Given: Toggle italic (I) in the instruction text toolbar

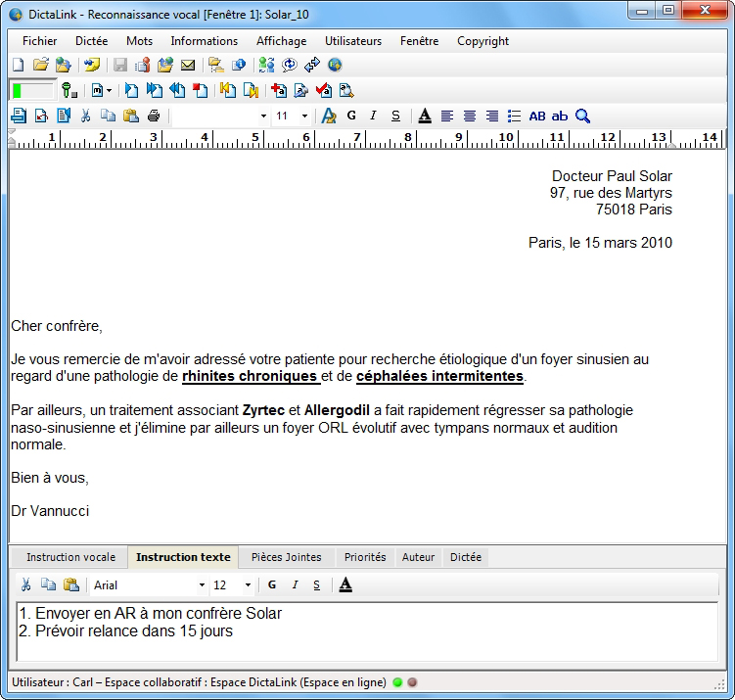Looking at the screenshot, I should click(295, 585).
